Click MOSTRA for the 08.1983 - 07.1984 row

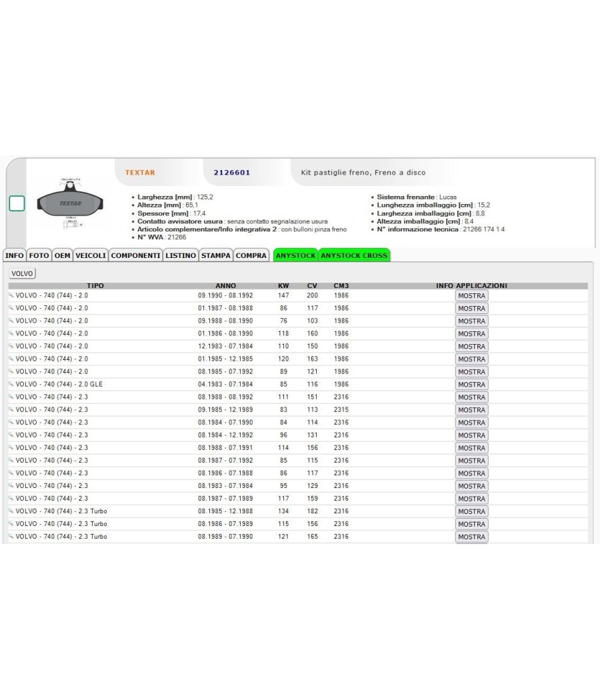[471, 486]
